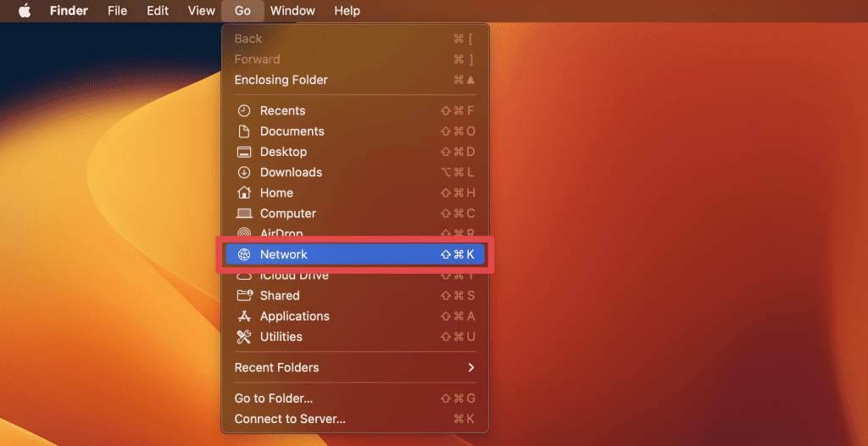Viewport: 868px width, 446px height.
Task: Select Computer in the Go menu
Action: (355, 214)
